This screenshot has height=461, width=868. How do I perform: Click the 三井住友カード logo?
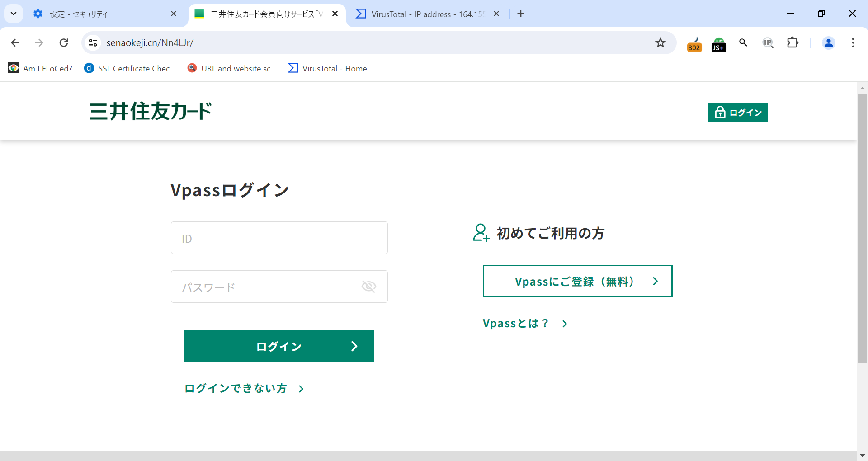click(x=151, y=111)
